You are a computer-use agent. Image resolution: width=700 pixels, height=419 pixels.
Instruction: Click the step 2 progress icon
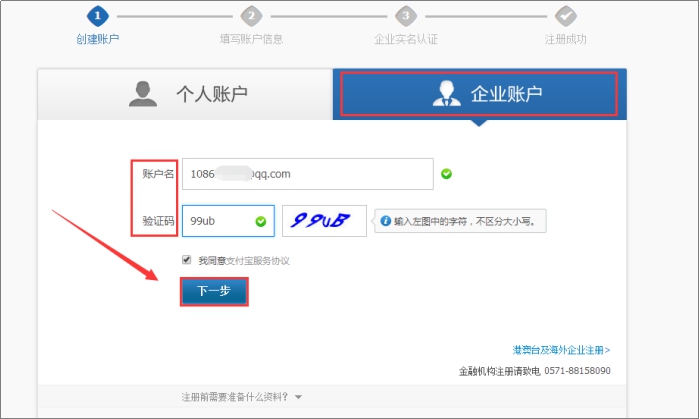[x=251, y=16]
